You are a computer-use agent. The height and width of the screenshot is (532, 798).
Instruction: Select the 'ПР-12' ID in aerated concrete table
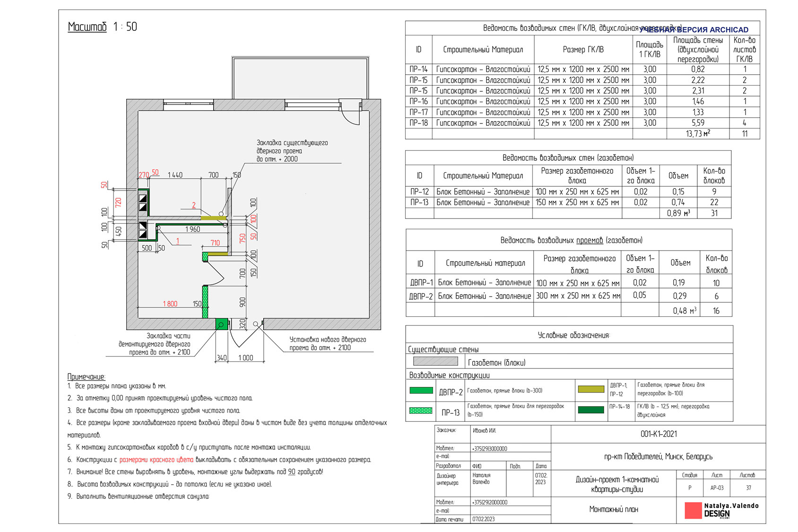pyautogui.click(x=419, y=192)
